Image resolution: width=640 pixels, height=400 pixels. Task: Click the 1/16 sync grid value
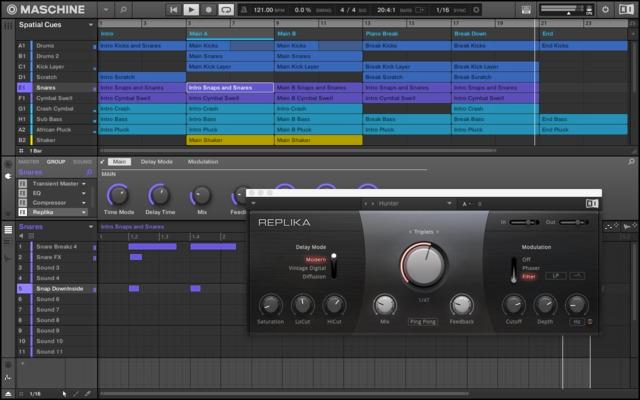point(442,10)
